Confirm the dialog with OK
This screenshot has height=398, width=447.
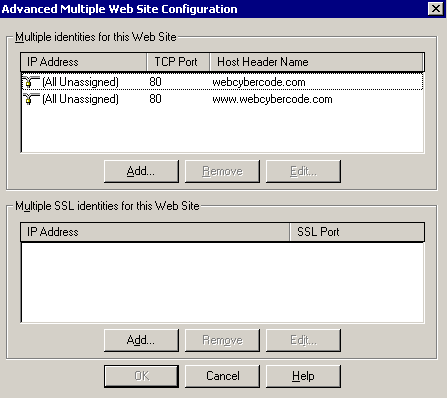coord(141,376)
